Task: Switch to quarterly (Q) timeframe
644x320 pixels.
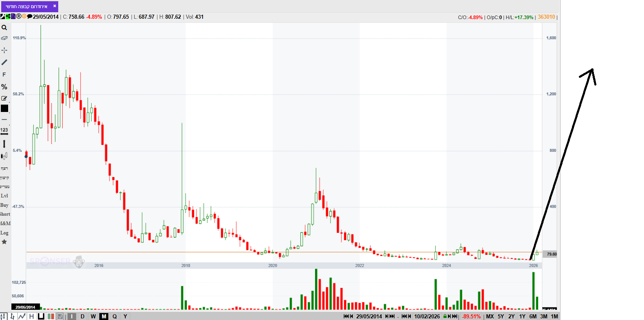Action: pyautogui.click(x=115, y=316)
